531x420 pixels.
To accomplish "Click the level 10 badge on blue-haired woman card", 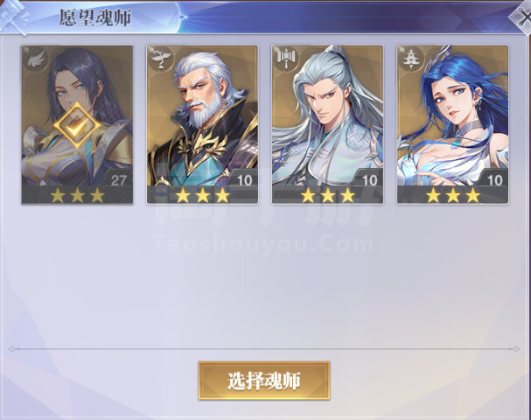I will tap(494, 178).
